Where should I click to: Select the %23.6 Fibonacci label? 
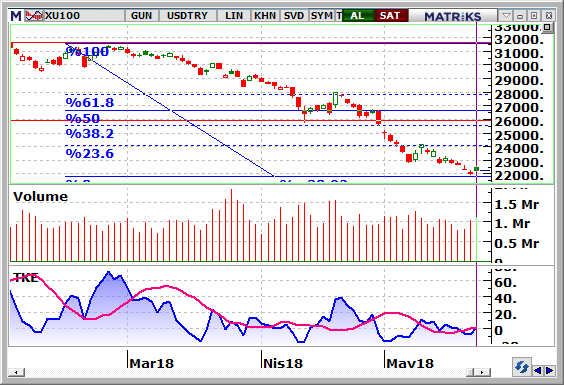tap(90, 154)
